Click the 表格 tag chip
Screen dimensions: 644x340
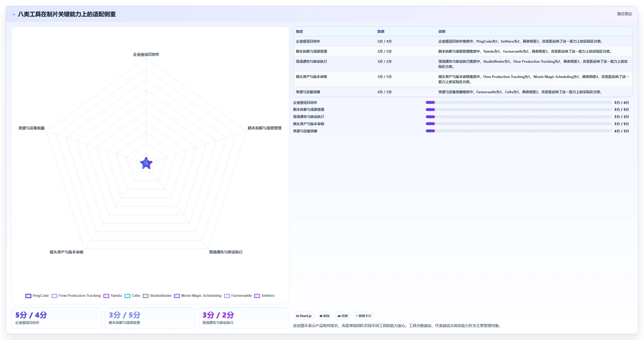pyautogui.click(x=325, y=316)
